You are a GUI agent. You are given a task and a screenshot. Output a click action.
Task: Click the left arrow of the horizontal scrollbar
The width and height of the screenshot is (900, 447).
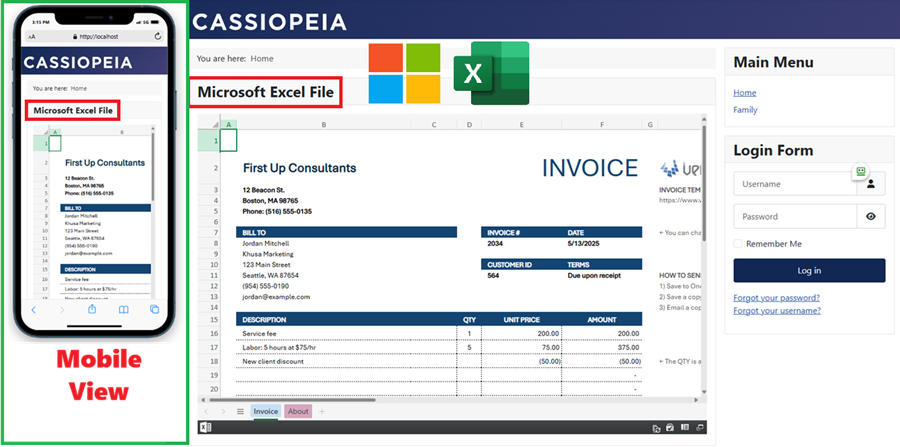point(201,399)
